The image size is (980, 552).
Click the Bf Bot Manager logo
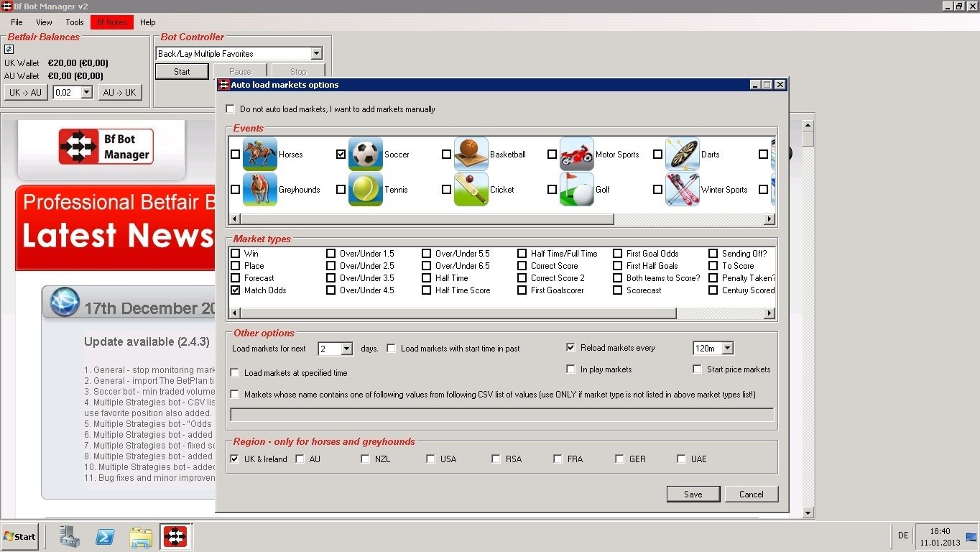pos(106,147)
